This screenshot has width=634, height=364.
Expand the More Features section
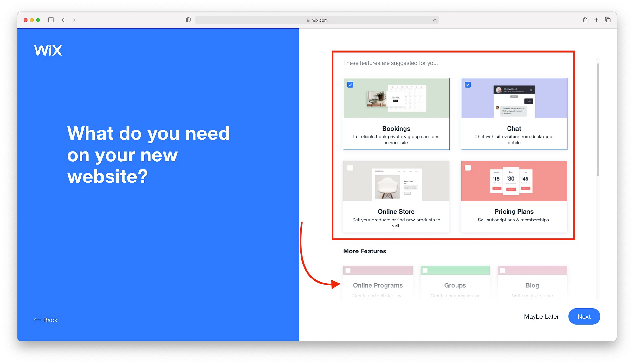(x=365, y=251)
